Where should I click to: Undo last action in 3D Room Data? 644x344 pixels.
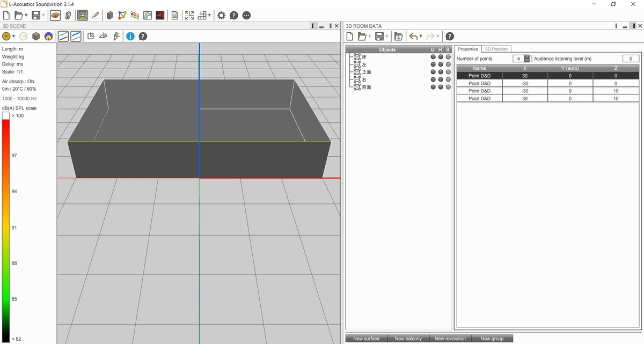413,36
